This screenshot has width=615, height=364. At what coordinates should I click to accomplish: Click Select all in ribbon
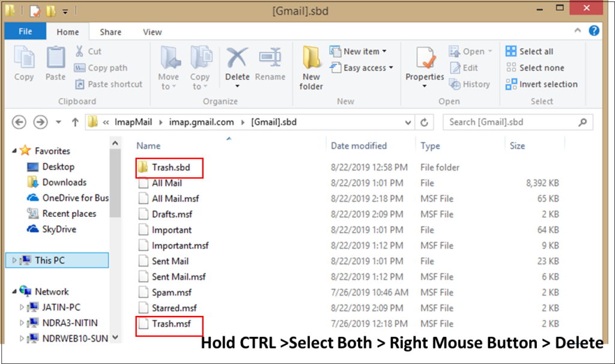[530, 52]
